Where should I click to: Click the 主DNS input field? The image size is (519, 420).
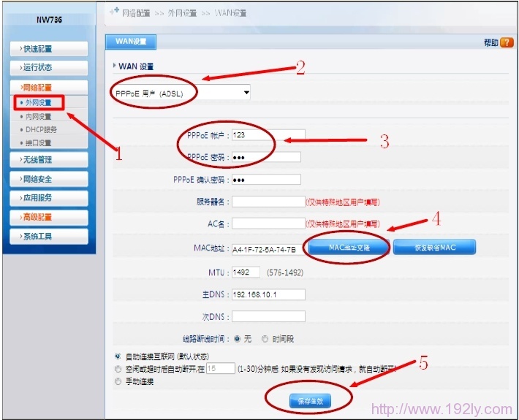(x=268, y=295)
